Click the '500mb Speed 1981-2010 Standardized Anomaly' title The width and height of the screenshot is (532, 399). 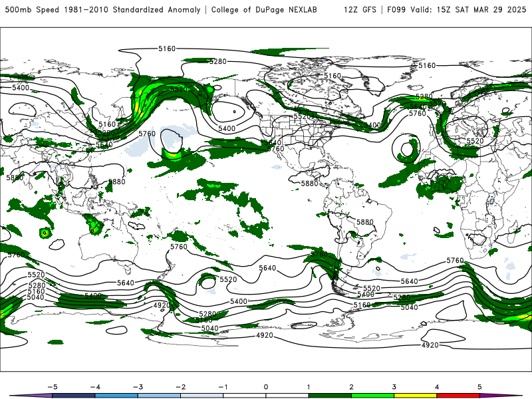pyautogui.click(x=102, y=9)
